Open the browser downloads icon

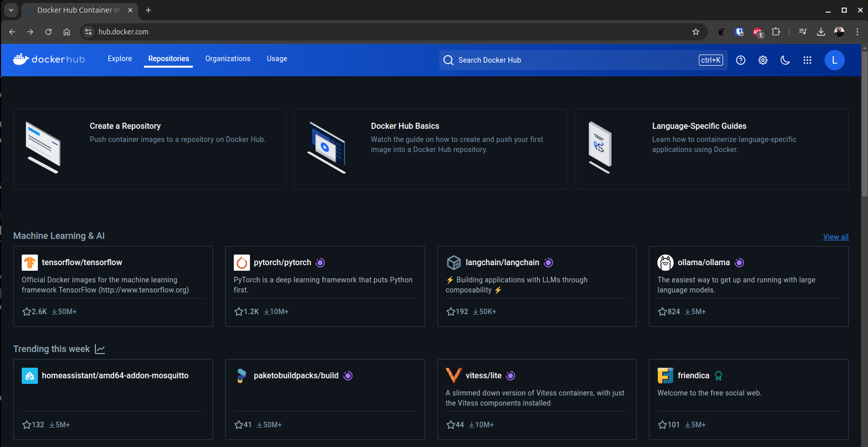pos(821,32)
